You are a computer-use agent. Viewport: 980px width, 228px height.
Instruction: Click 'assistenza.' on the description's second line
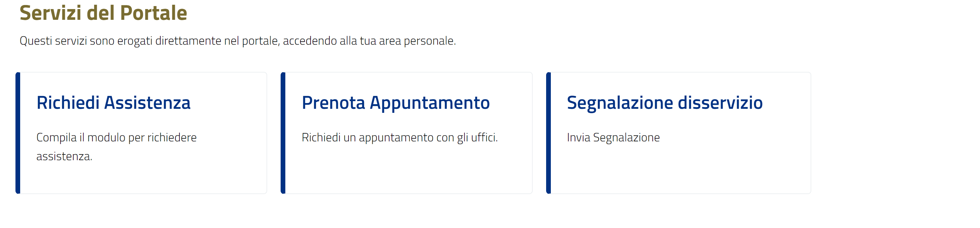pos(64,156)
